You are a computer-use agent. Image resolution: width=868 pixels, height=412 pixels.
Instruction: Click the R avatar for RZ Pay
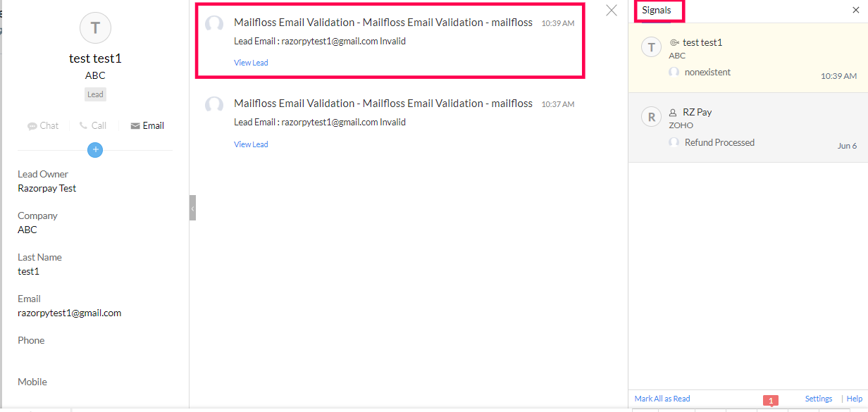pyautogui.click(x=651, y=117)
